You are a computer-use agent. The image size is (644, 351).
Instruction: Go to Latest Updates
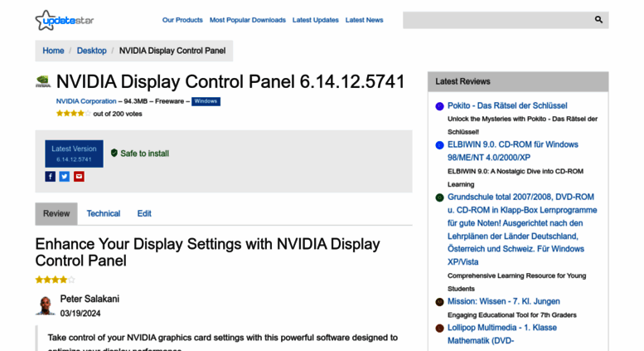316,20
